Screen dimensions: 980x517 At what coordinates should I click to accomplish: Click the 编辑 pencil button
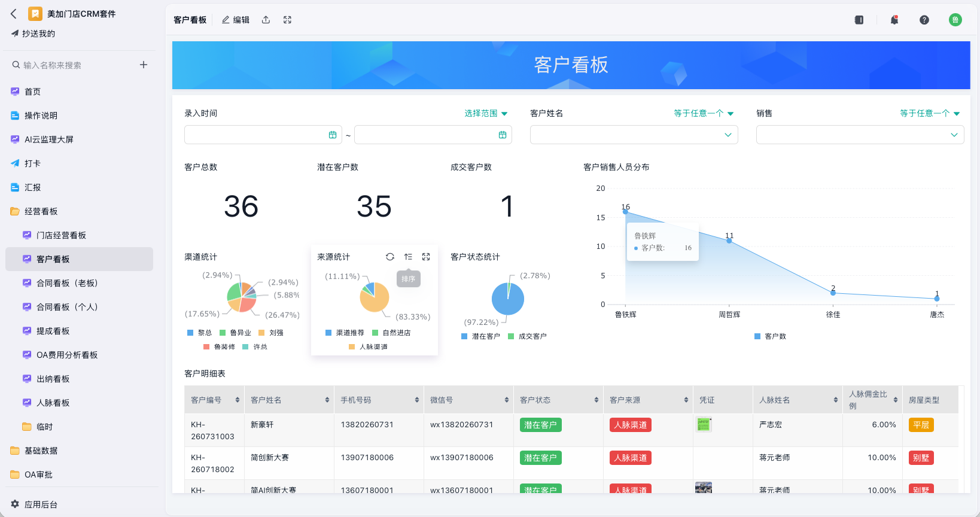(236, 20)
